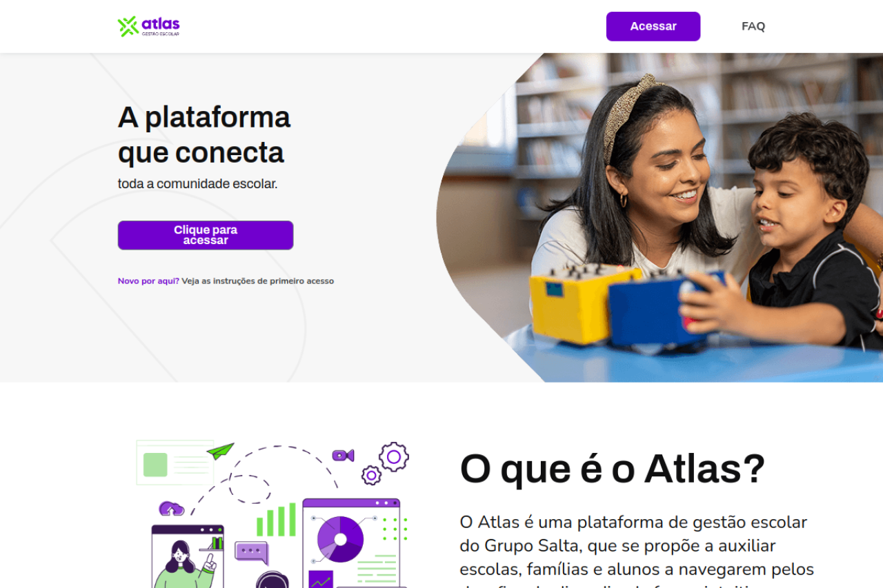The height and width of the screenshot is (588, 883).
Task: Click the small purple gear icon
Action: (x=371, y=475)
